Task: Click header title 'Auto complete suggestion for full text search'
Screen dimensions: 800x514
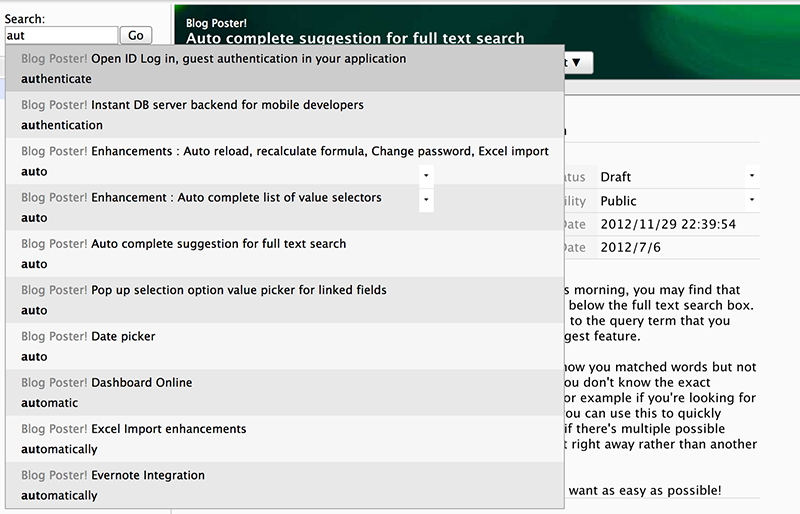Action: point(355,38)
